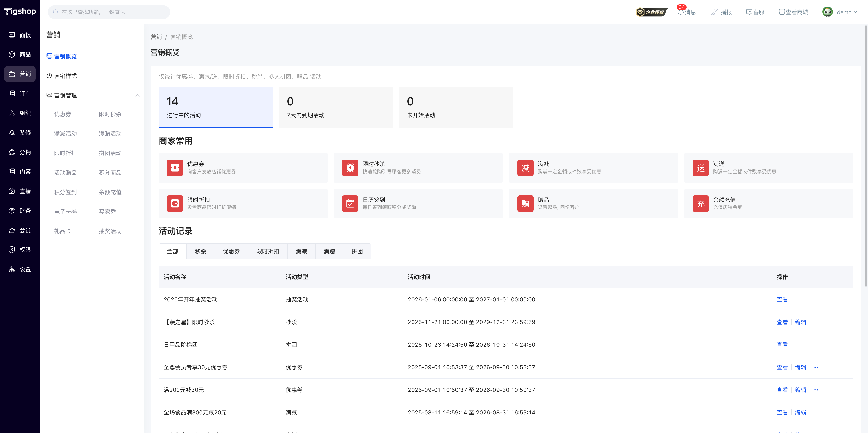Open more options for 至尊会员专享30元优惠券
Screen dimensions: 868x433
click(x=815, y=367)
